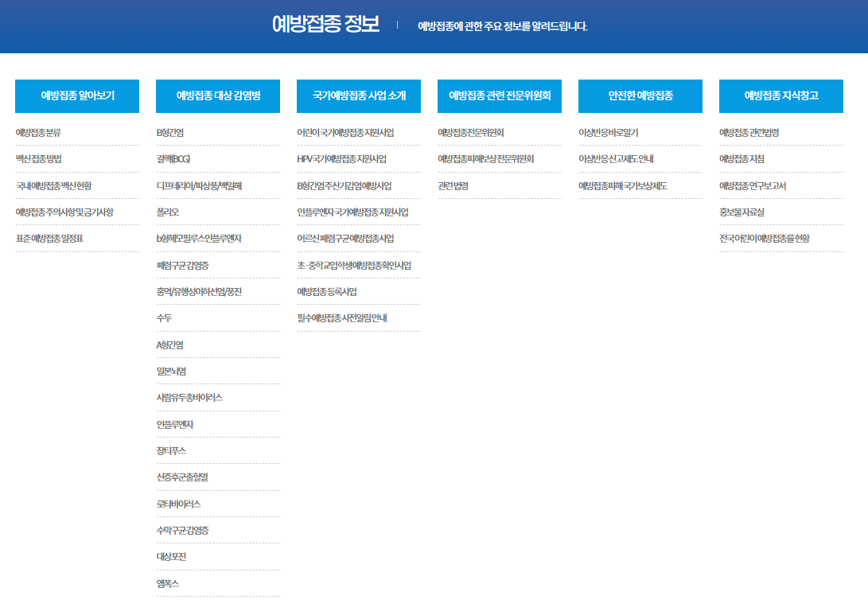Open the 예방접종 관련 전문위원회 category header
The width and height of the screenshot is (868, 615).
500,95
